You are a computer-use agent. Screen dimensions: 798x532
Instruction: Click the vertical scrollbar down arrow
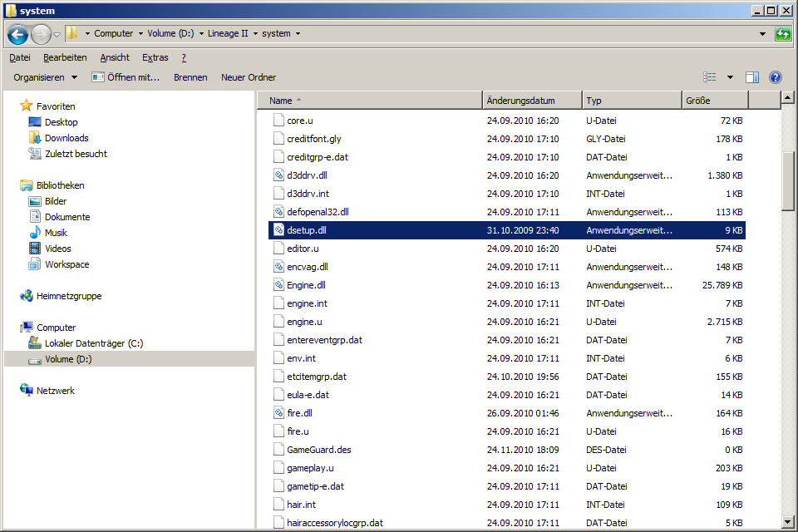787,521
